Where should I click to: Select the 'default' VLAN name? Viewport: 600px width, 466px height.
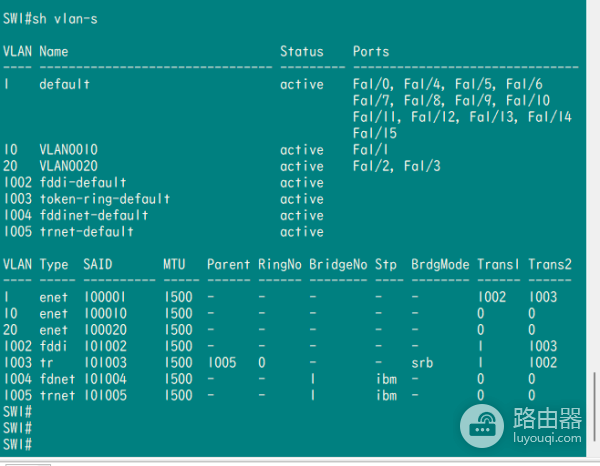[x=64, y=84]
